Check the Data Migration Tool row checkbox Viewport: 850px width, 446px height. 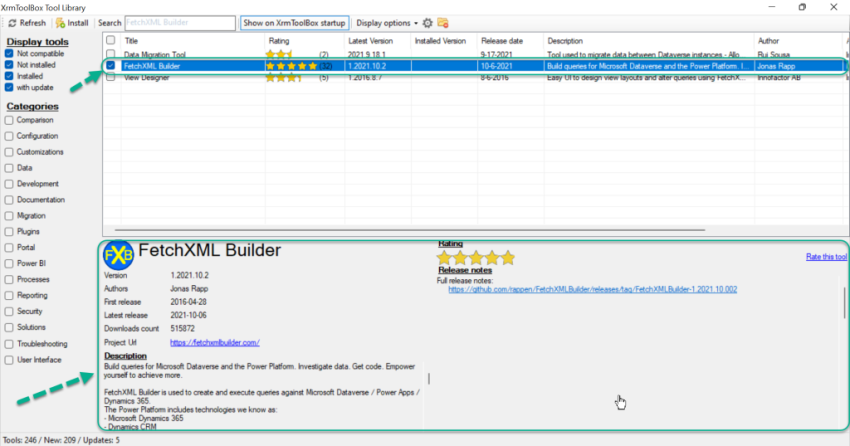(111, 54)
